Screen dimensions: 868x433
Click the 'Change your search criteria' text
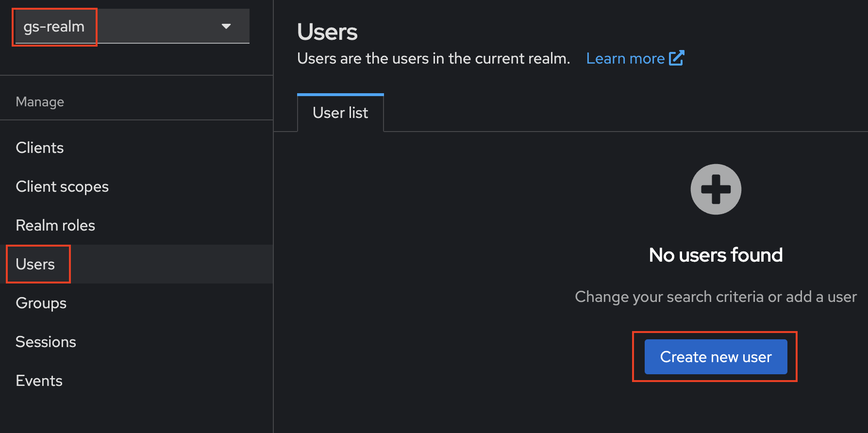pos(716,297)
